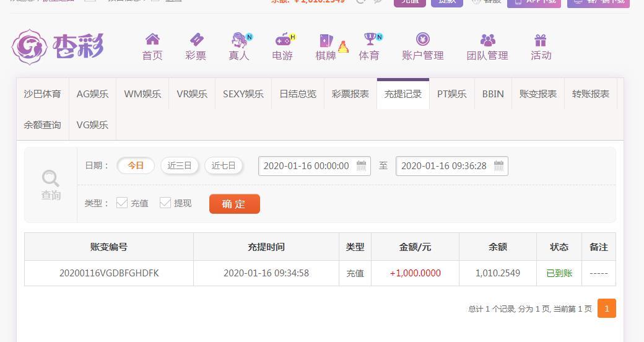Click the 金额/元 column header
The height and width of the screenshot is (342, 644).
(x=416, y=247)
